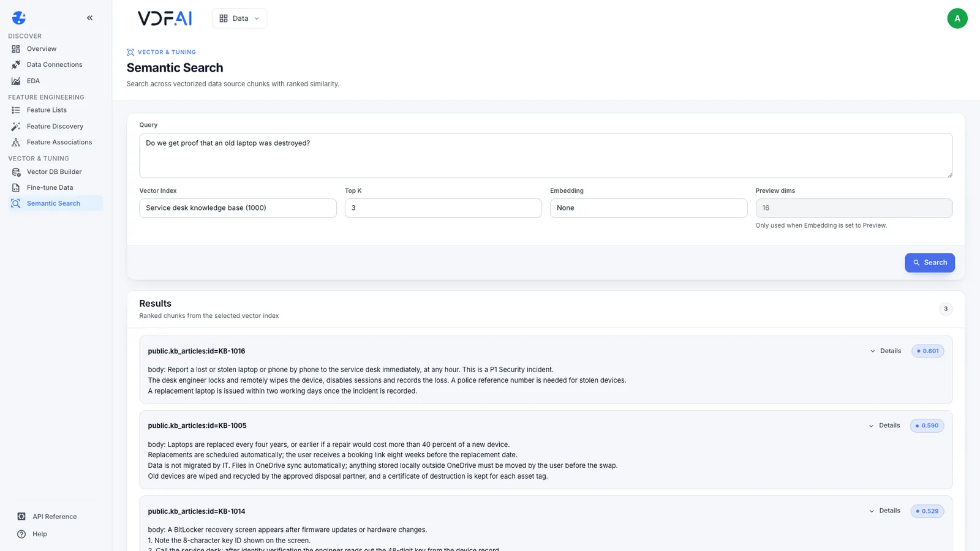980x551 pixels.
Task: Open the Embedding dropdown set to None
Action: [x=649, y=208]
